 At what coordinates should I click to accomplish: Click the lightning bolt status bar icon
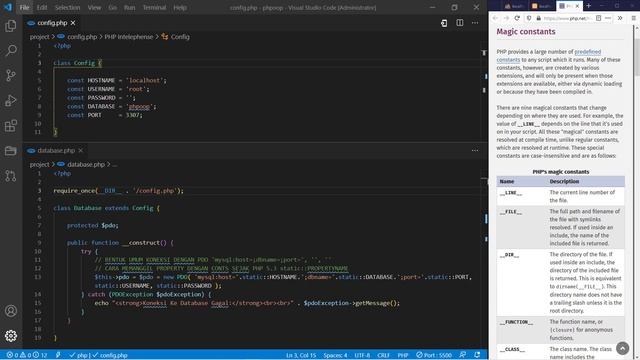click(58, 355)
